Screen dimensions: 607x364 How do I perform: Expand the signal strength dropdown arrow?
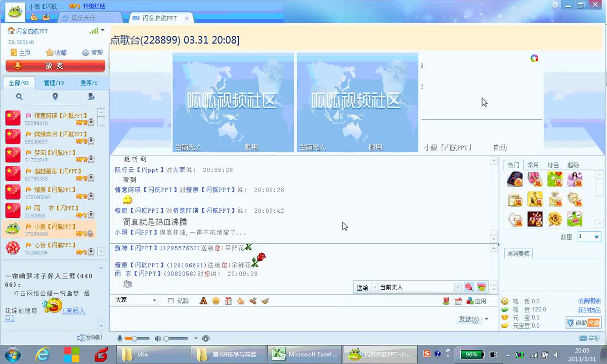tap(103, 30)
